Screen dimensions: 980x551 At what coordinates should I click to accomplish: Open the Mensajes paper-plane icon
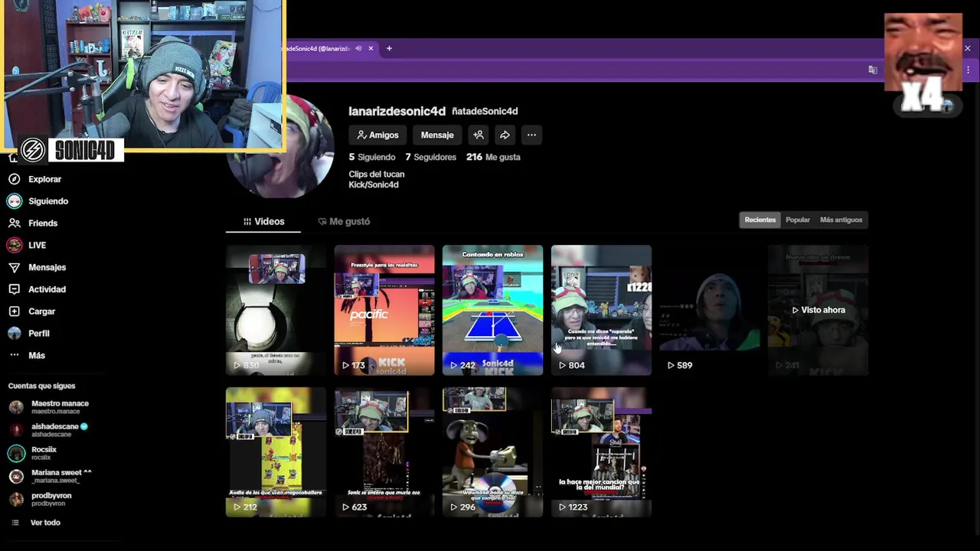click(14, 268)
